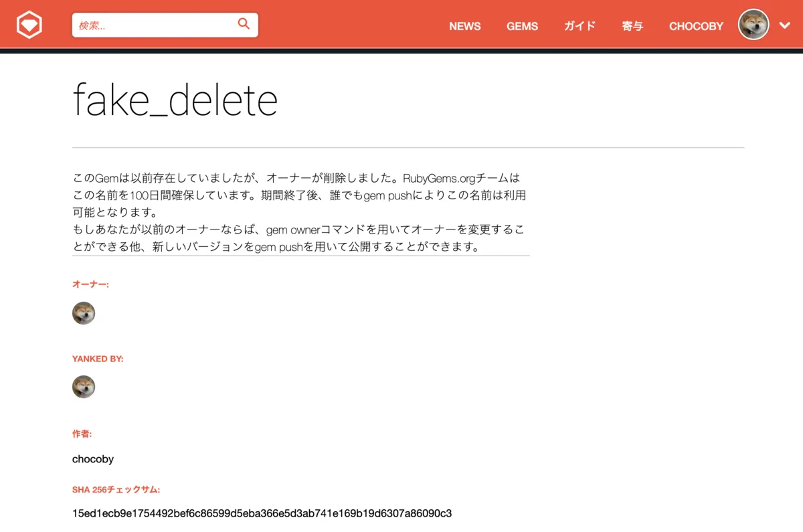
Task: Click the 作者 section label
Action: point(82,434)
